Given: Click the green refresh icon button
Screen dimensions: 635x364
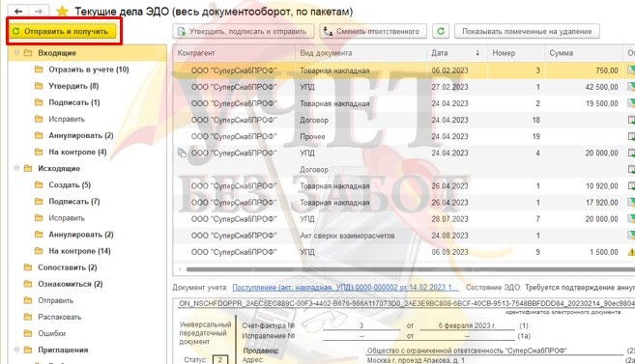Looking at the screenshot, I should click(x=441, y=31).
